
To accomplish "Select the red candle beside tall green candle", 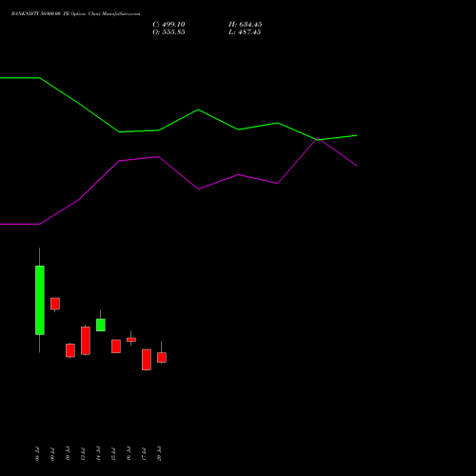I will tap(55, 304).
